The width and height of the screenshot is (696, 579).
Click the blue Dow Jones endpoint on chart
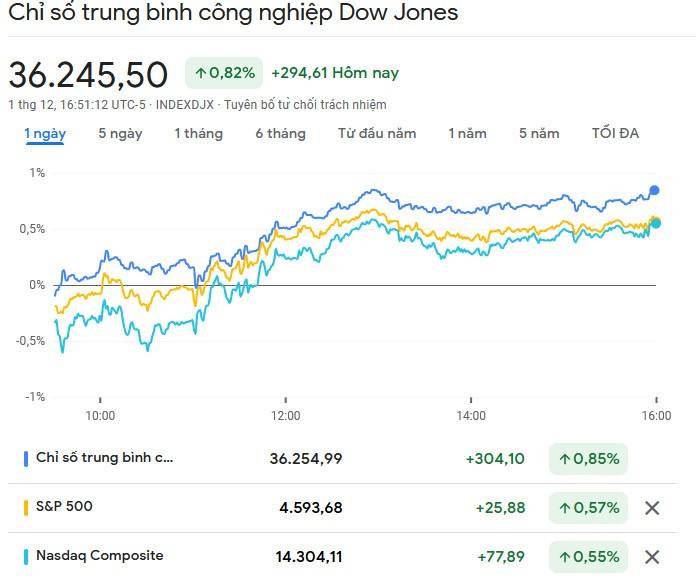[x=654, y=190]
